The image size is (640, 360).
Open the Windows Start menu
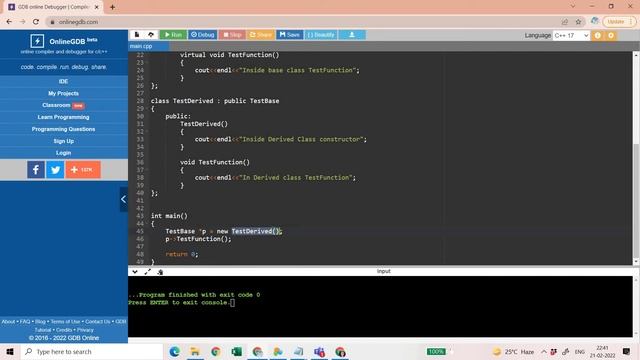click(10, 351)
